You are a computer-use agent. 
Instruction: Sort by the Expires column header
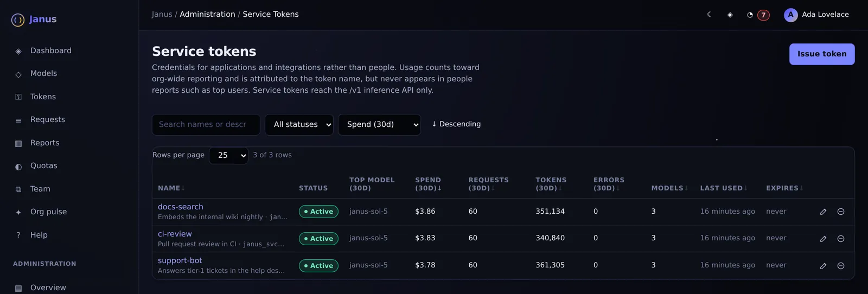(x=784, y=188)
